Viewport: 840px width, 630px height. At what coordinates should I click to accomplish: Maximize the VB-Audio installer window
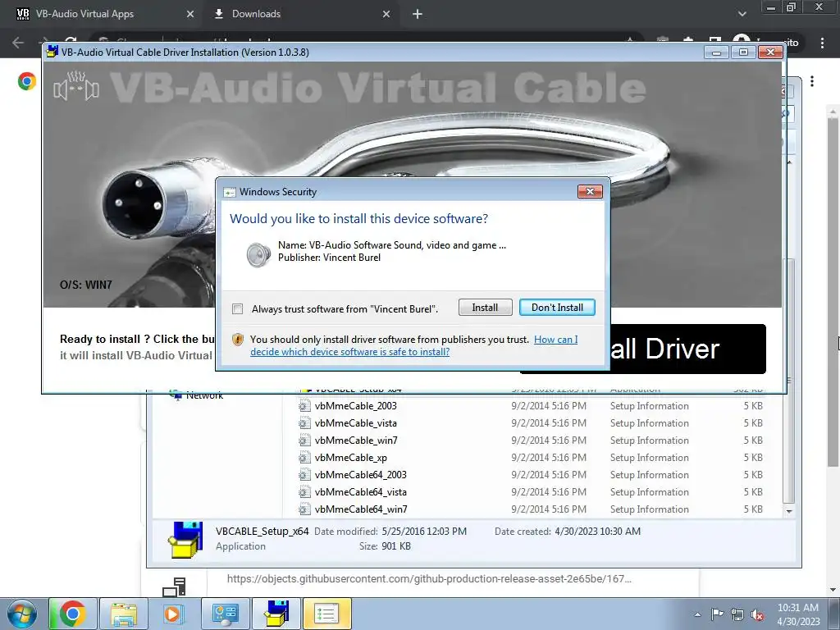pyautogui.click(x=743, y=52)
